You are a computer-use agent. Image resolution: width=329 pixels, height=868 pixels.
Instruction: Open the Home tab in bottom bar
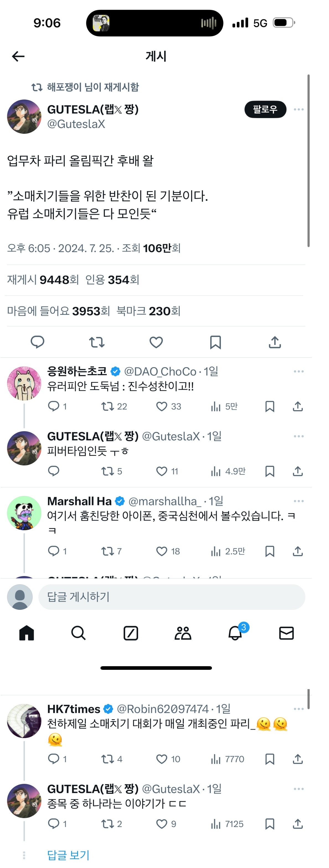(27, 633)
